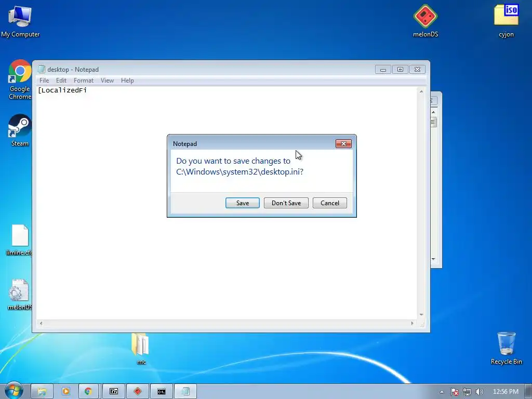Click the Notepad title bar icon
The height and width of the screenshot is (399, 532).
(42, 69)
